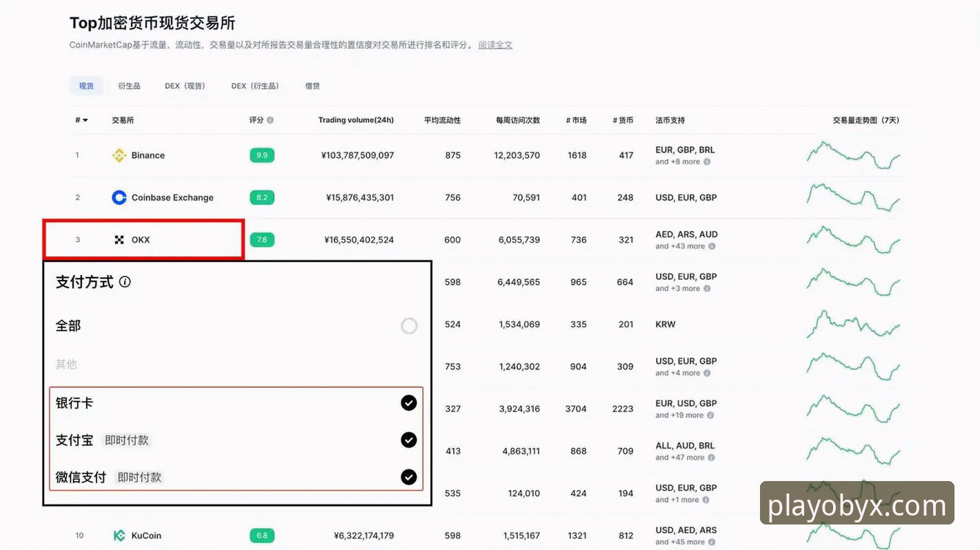Viewport: 980px width, 550px height.
Task: Click the 交易量走势图（7天）column header
Action: (x=866, y=120)
